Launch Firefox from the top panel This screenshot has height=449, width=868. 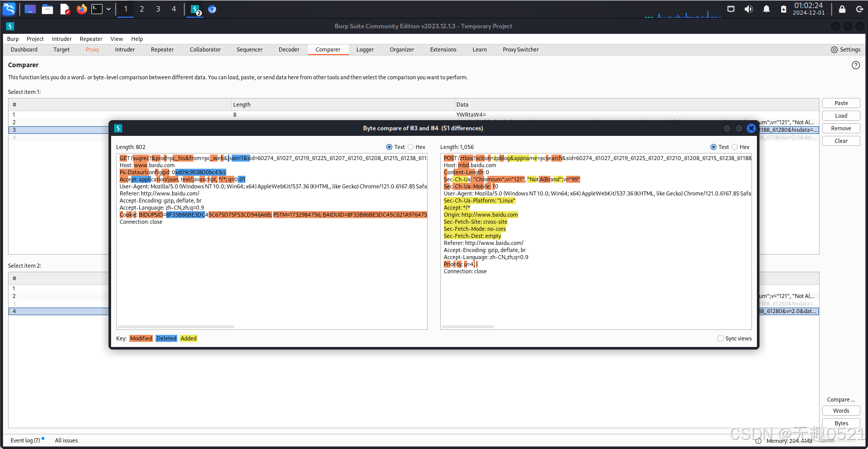[82, 9]
